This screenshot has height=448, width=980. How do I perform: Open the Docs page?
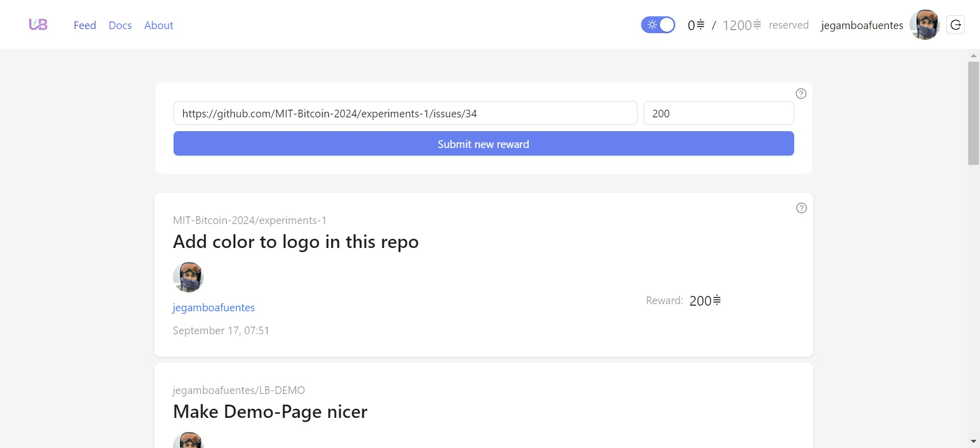tap(120, 26)
